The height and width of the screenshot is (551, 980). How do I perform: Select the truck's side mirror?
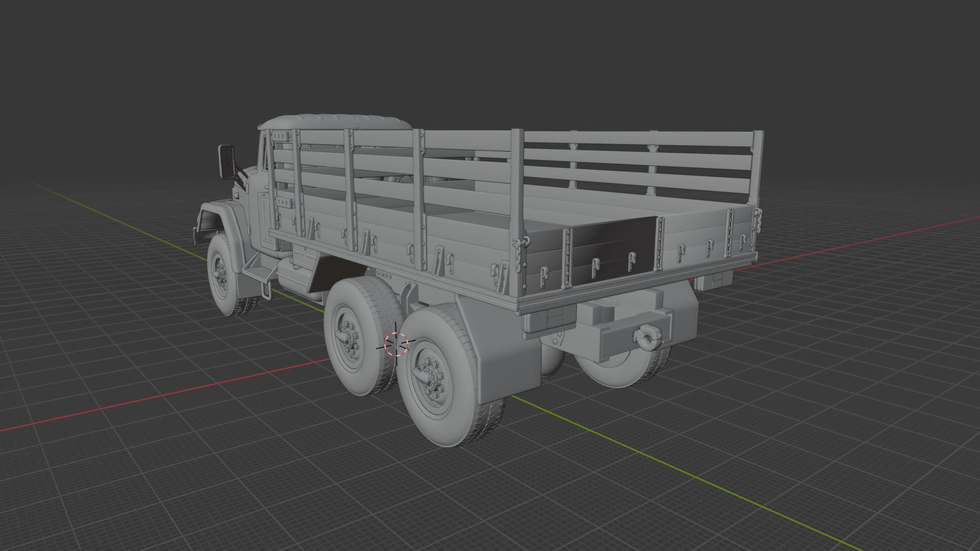[227, 161]
